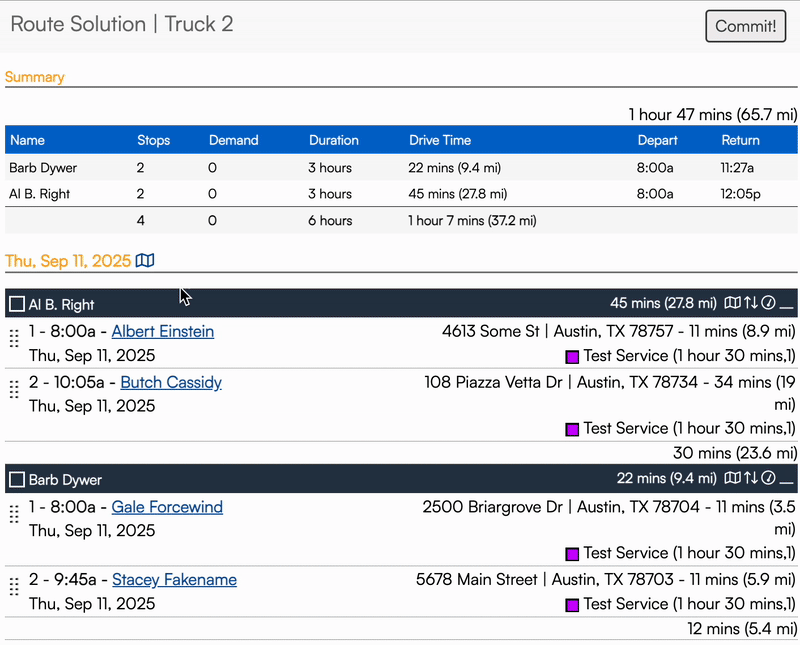Click clock icon in Al B. Right header
800x645 pixels.
coord(768,303)
